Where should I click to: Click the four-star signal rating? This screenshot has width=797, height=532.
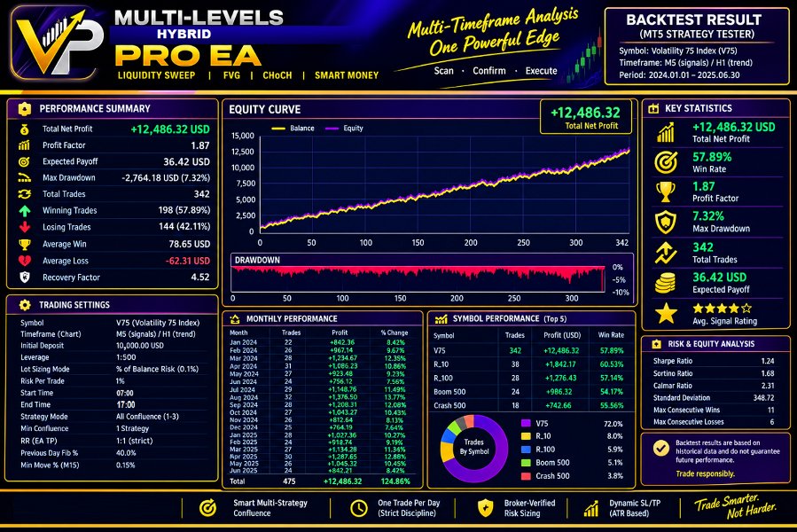(722, 309)
